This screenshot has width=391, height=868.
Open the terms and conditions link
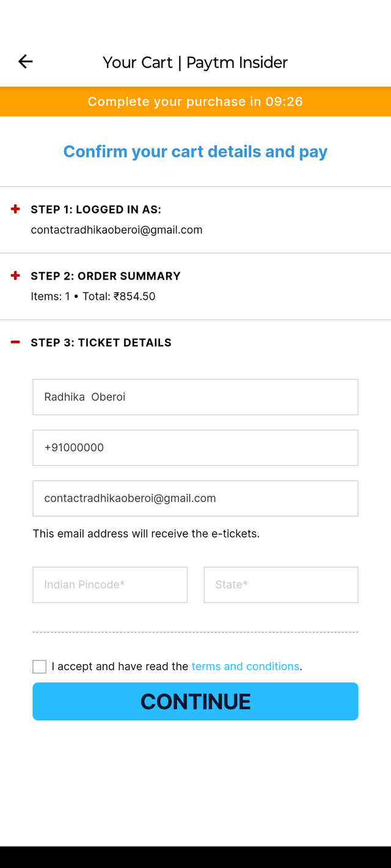pyautogui.click(x=245, y=667)
